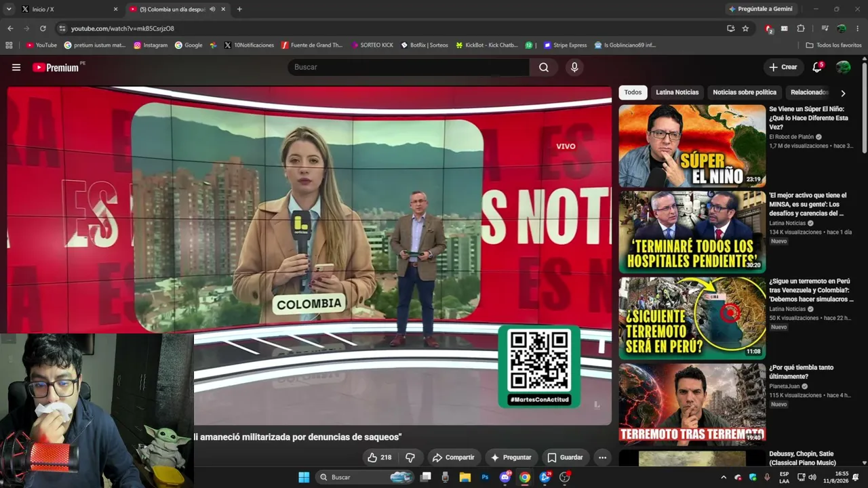Dislike the video with thumbs down
The height and width of the screenshot is (488, 868).
click(x=410, y=457)
